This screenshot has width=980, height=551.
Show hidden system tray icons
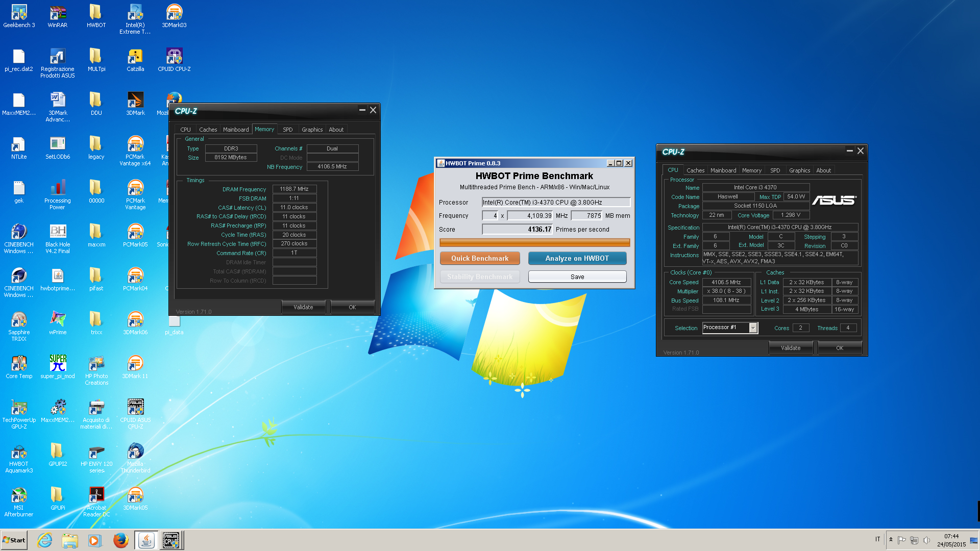pos(891,540)
